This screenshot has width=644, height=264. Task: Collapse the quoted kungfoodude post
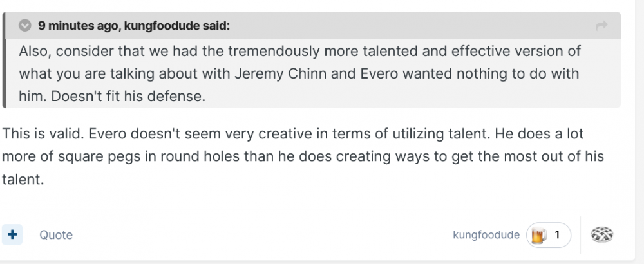click(x=25, y=26)
